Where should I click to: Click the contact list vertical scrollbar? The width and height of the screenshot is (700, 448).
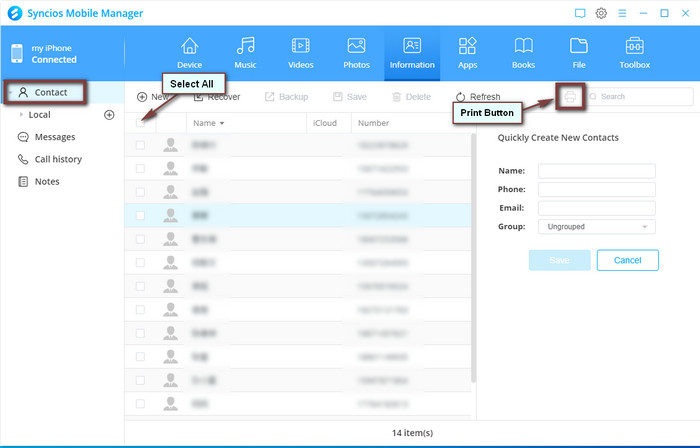[473, 258]
